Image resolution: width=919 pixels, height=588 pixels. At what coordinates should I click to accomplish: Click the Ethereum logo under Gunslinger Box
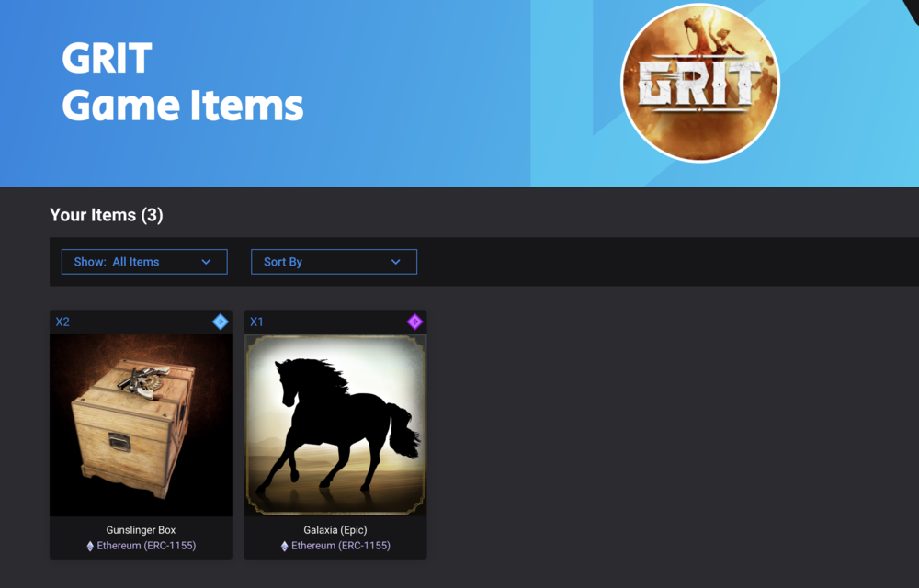pos(90,546)
